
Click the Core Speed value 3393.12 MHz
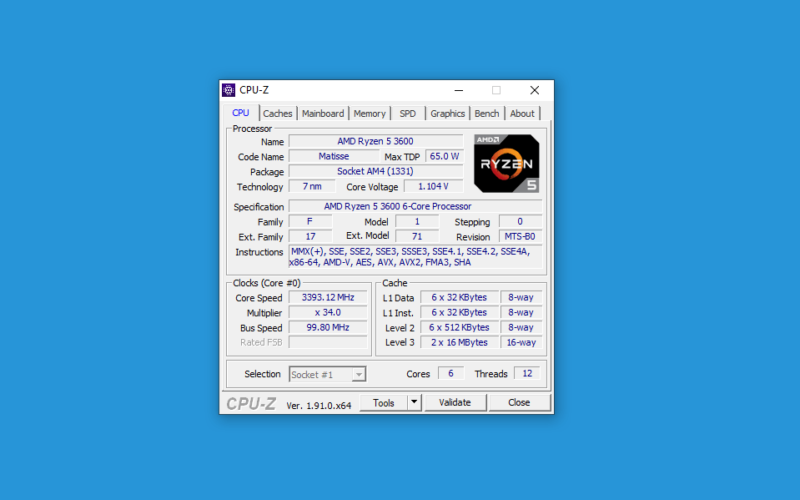(328, 297)
